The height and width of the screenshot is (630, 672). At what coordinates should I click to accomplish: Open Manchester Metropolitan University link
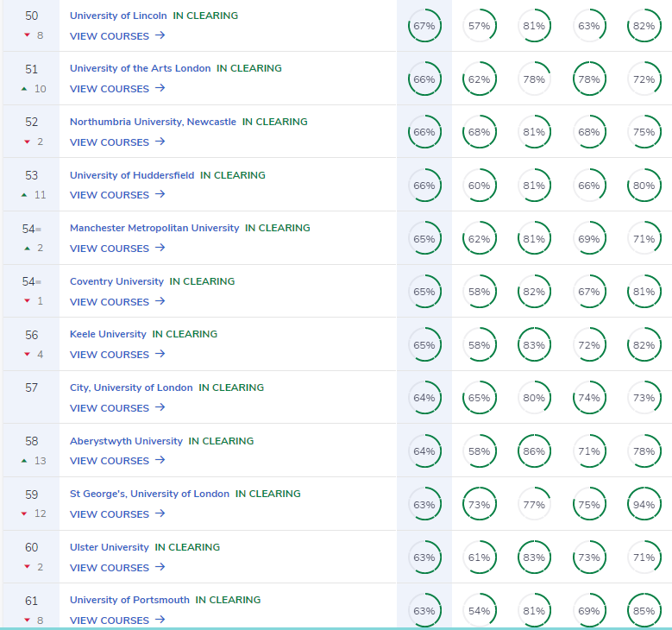(154, 228)
